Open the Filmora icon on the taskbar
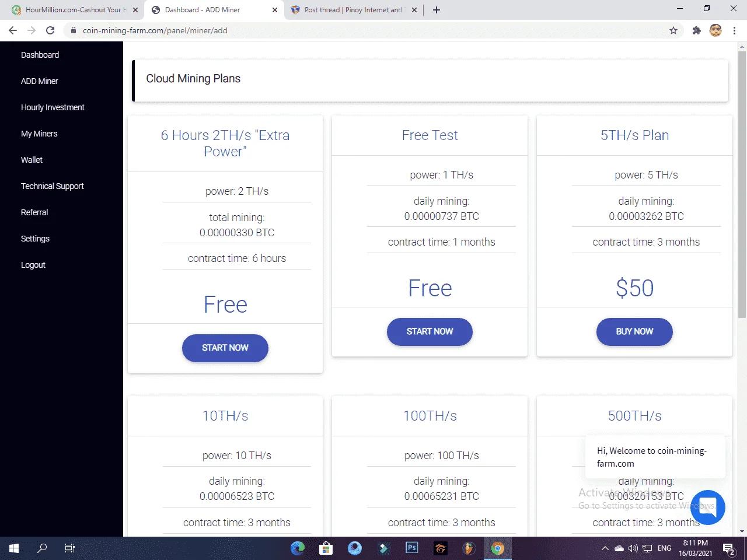This screenshot has width=747, height=560. [383, 548]
